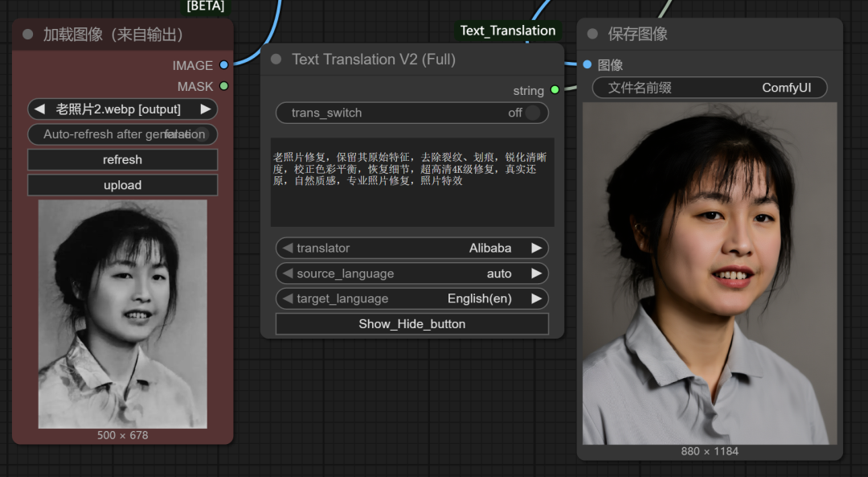Click the green MASK output port

point(224,86)
